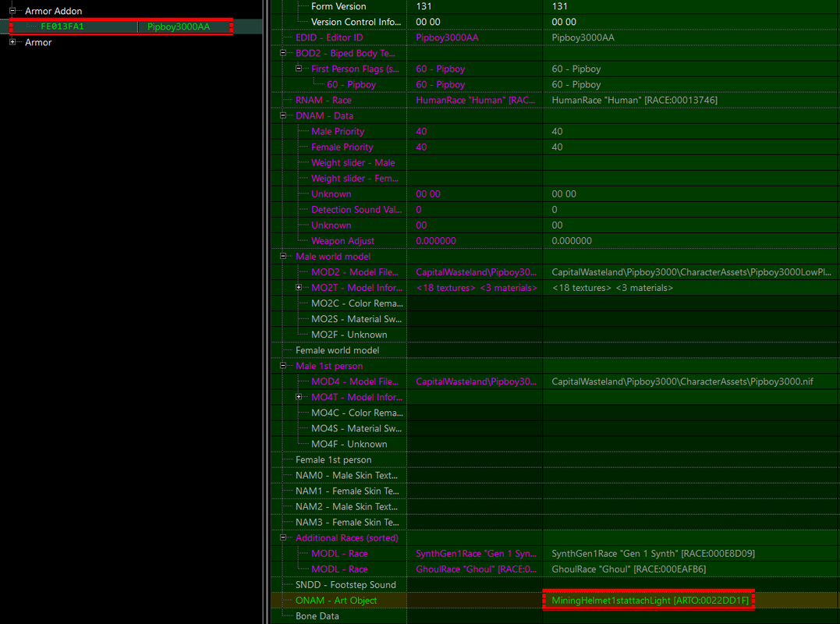This screenshot has width=840, height=624.
Task: Collapse BOD2 - Biped Body Template row
Action: click(x=283, y=53)
